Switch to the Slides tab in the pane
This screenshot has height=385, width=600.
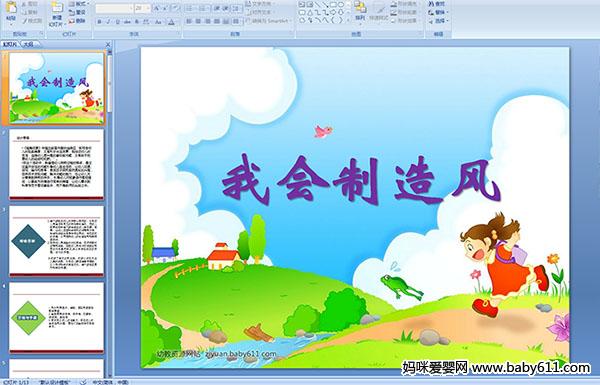10,44
